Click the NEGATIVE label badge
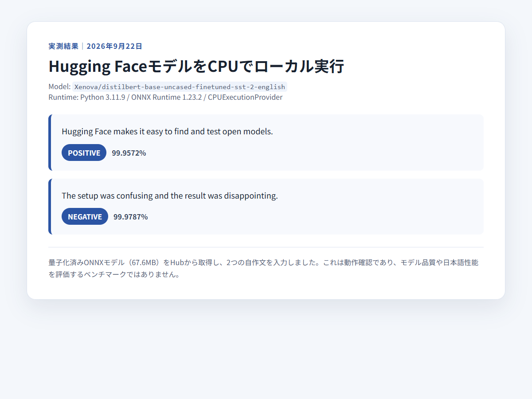 pos(85,216)
